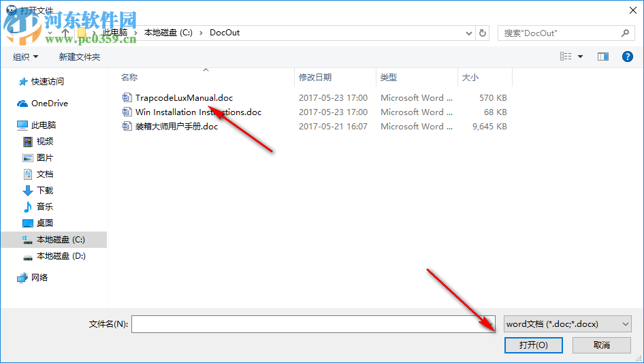Viewport: 644px width, 363px height.
Task: Click the 9,645 KB size cell
Action: click(489, 127)
